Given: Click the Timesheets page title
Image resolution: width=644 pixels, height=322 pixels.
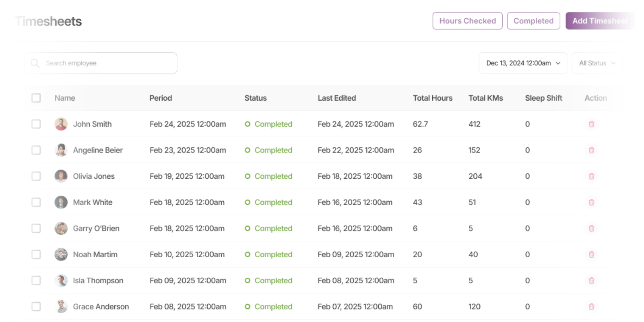Looking at the screenshot, I should [x=48, y=21].
